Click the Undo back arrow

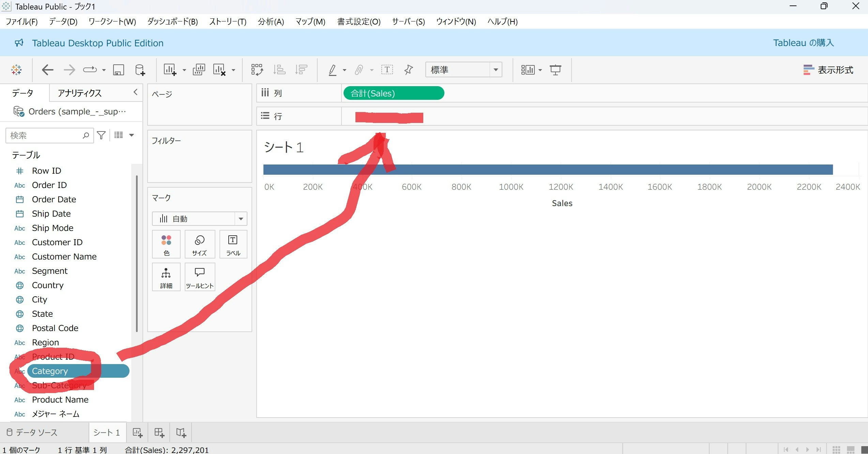point(47,70)
